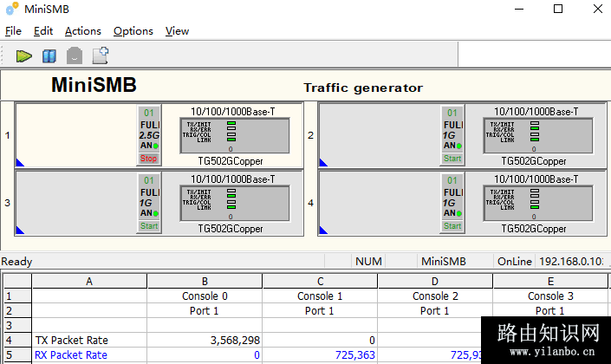
Task: Click the 192.168.0.10 status bar entry
Action: click(x=571, y=262)
